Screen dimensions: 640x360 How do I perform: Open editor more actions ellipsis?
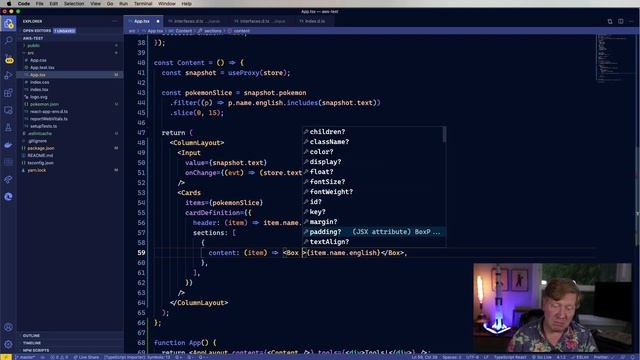coord(631,21)
